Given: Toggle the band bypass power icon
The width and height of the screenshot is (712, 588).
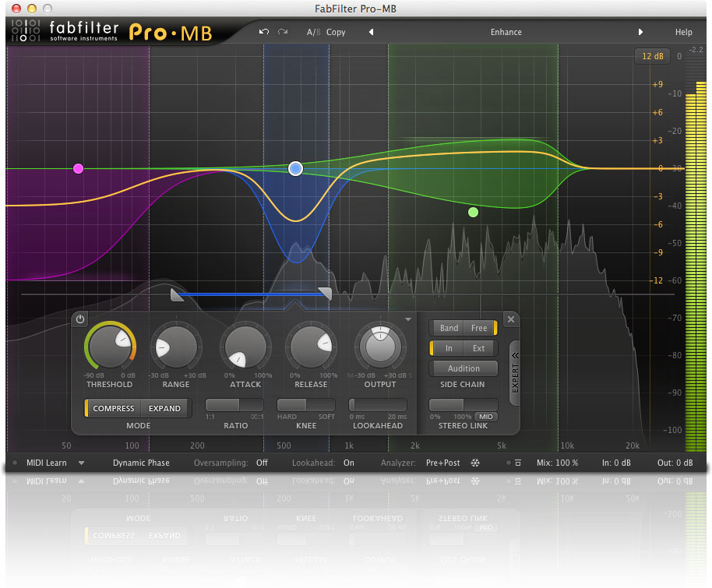Looking at the screenshot, I should coord(79,319).
